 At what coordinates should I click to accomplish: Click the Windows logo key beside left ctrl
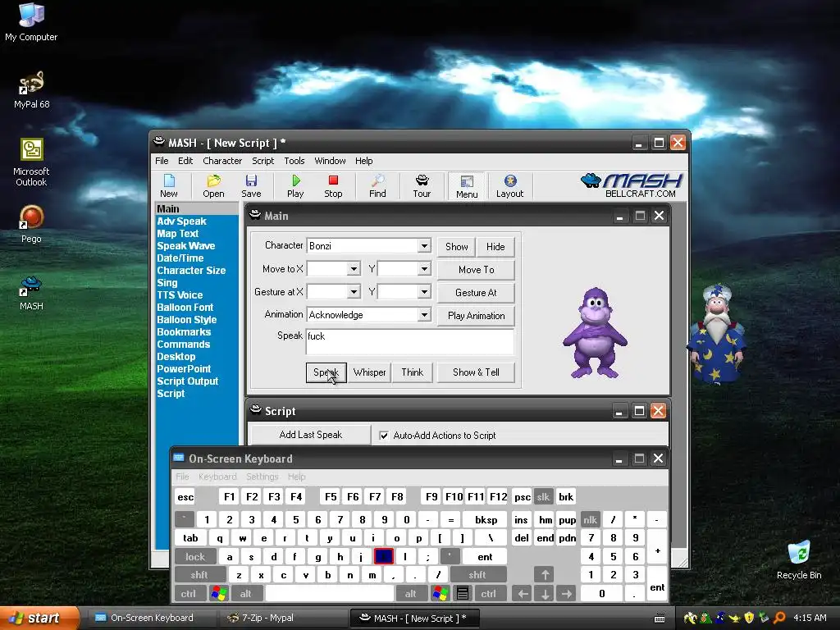219,594
